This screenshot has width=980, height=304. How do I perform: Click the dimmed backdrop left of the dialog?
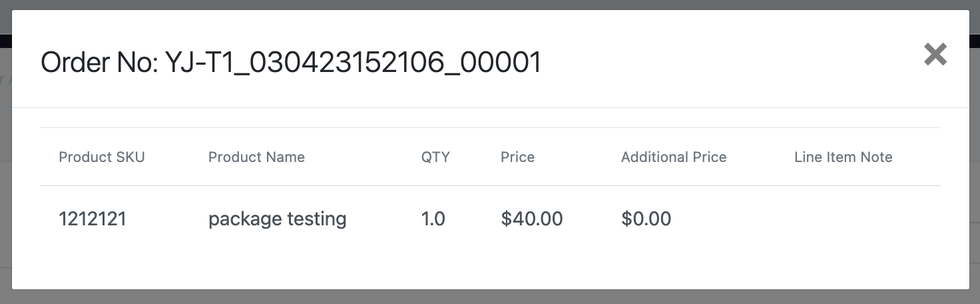[5, 167]
